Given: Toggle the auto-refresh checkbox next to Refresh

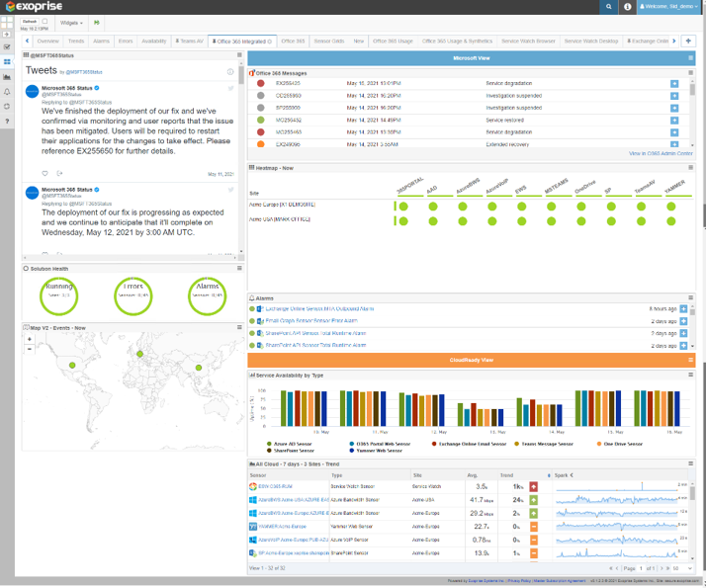Looking at the screenshot, I should pyautogui.click(x=44, y=21).
